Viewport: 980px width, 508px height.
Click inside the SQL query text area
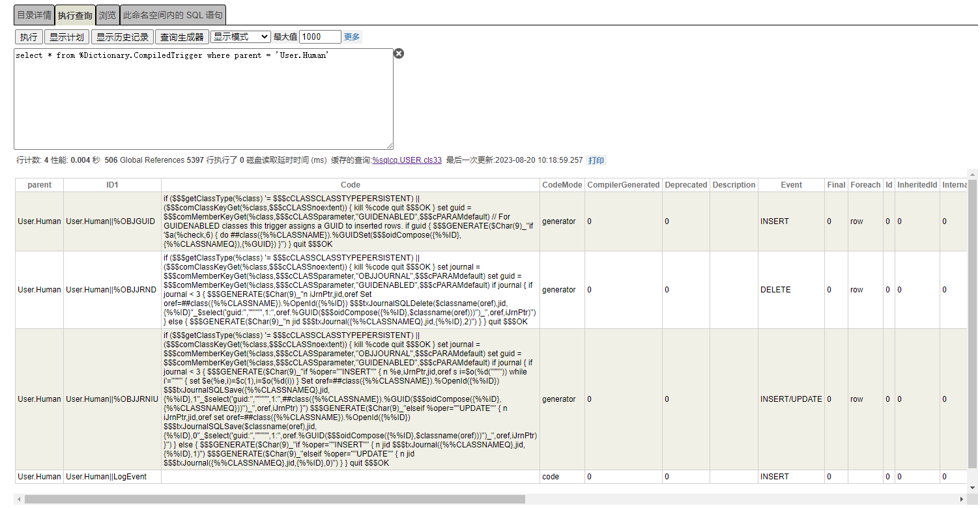tap(203, 99)
